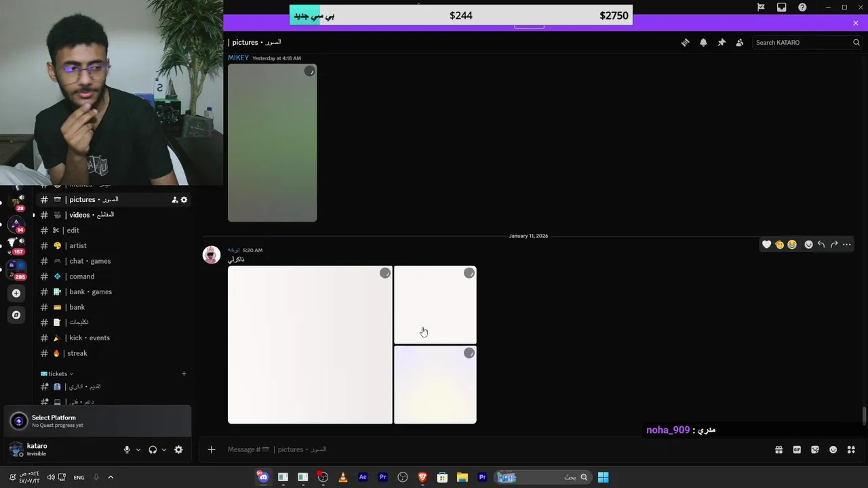Open more options on the message
The width and height of the screenshot is (868, 488).
point(847,245)
